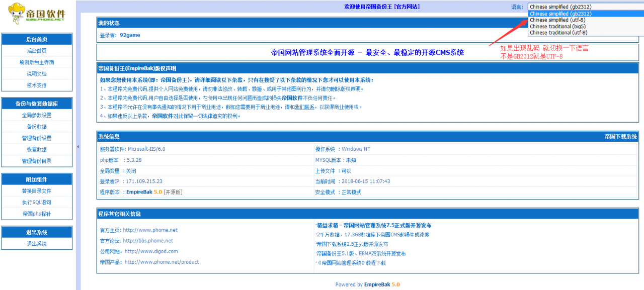Visit the http://bbs.phome.net forum link
Screen dimensions: 644x290
(148, 241)
